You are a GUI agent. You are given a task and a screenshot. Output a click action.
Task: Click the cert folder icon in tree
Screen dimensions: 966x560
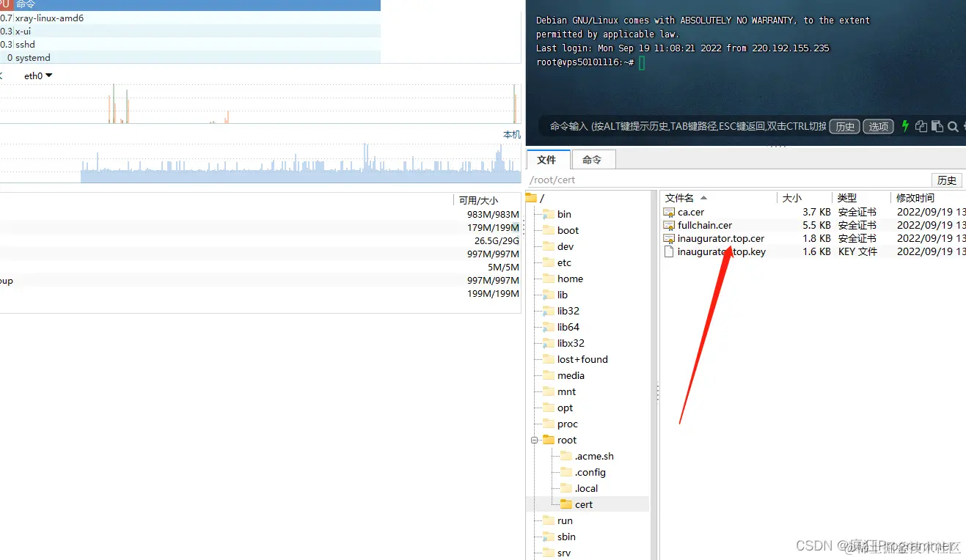[566, 504]
